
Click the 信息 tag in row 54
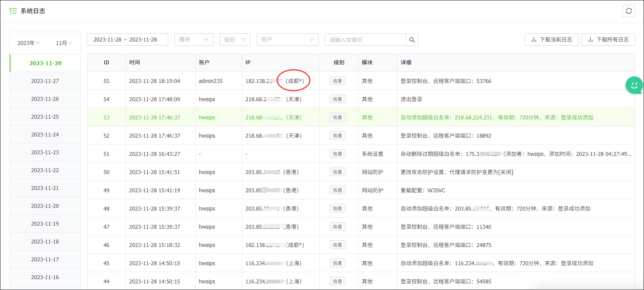click(338, 99)
